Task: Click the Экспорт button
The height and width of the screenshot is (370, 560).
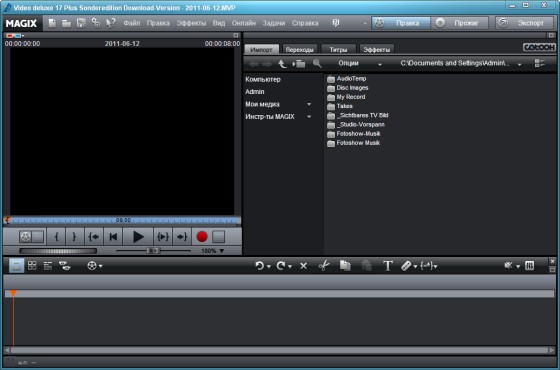Action: coord(525,23)
